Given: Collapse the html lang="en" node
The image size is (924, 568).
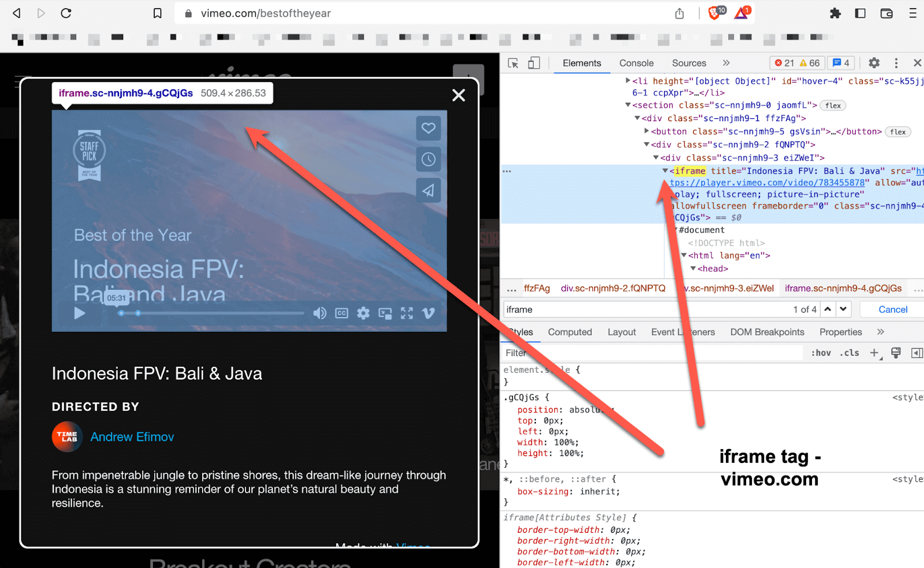Looking at the screenshot, I should (x=684, y=255).
